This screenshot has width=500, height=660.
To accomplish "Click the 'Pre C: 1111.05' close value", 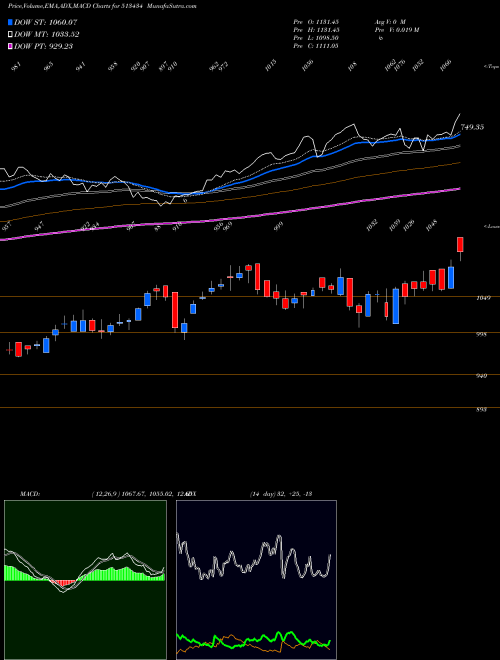I will (316, 46).
